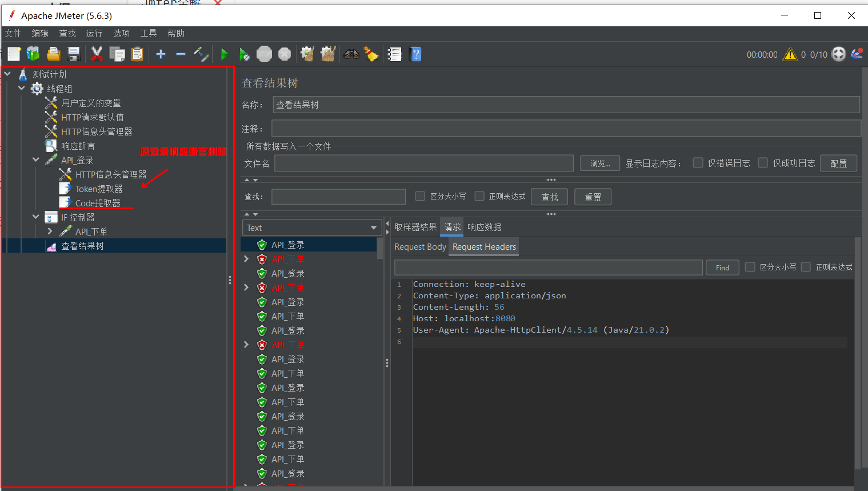Click into the 文件名 input field
The image size is (868, 491).
423,163
